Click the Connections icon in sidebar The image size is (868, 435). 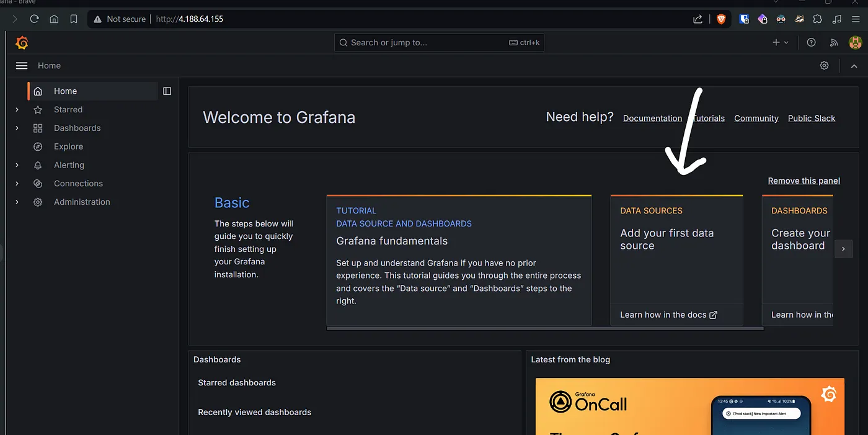38,184
